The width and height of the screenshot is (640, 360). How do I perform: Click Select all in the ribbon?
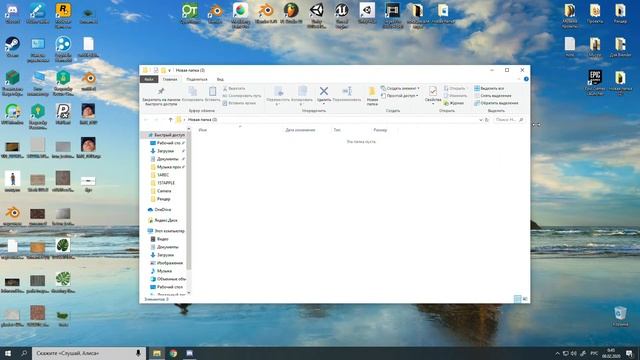[489, 89]
